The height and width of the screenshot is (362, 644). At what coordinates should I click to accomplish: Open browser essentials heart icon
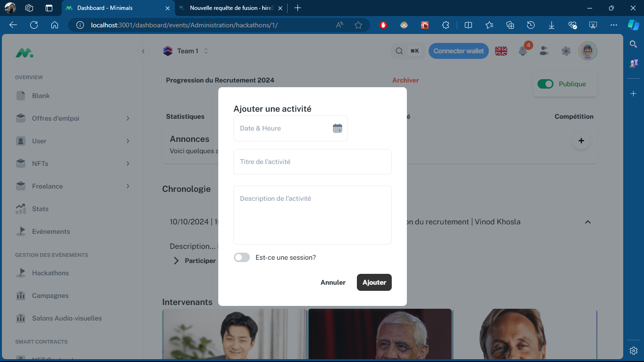click(x=572, y=25)
